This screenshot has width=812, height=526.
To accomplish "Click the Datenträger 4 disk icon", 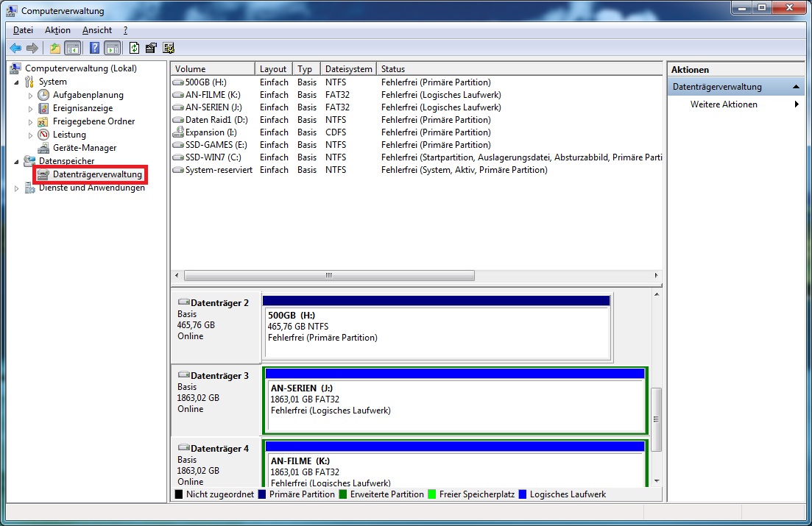I will click(184, 448).
